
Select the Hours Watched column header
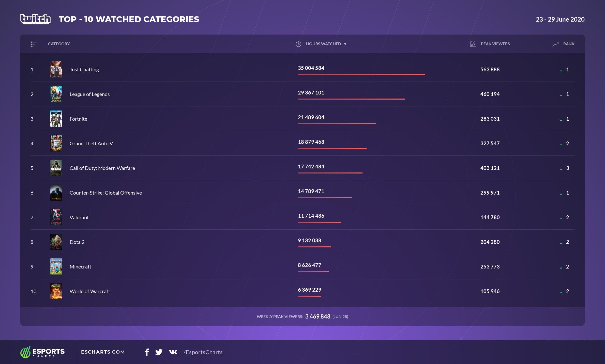click(324, 44)
